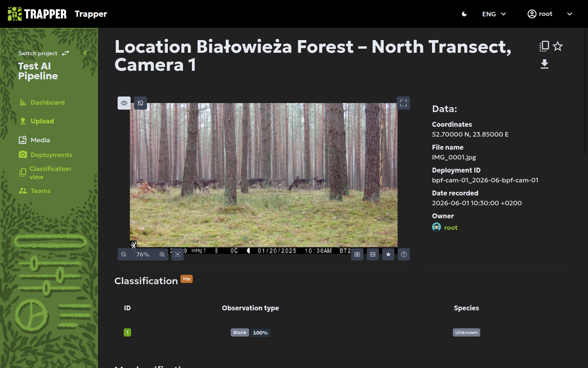Image resolution: width=588 pixels, height=368 pixels.
Task: Collapse the sidebar with the chevron
Action: pyautogui.click(x=85, y=53)
